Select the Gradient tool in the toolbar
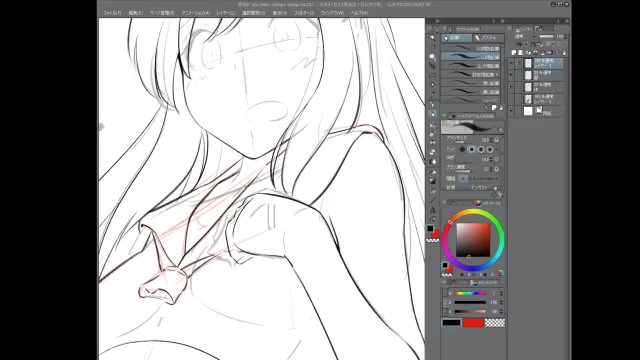This screenshot has height=360, width=640. pos(433,181)
